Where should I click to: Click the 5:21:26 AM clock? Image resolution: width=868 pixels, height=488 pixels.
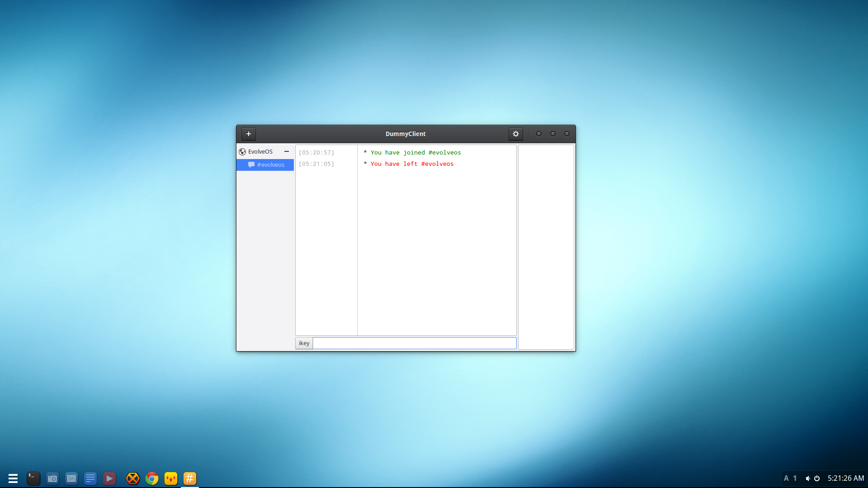(846, 478)
